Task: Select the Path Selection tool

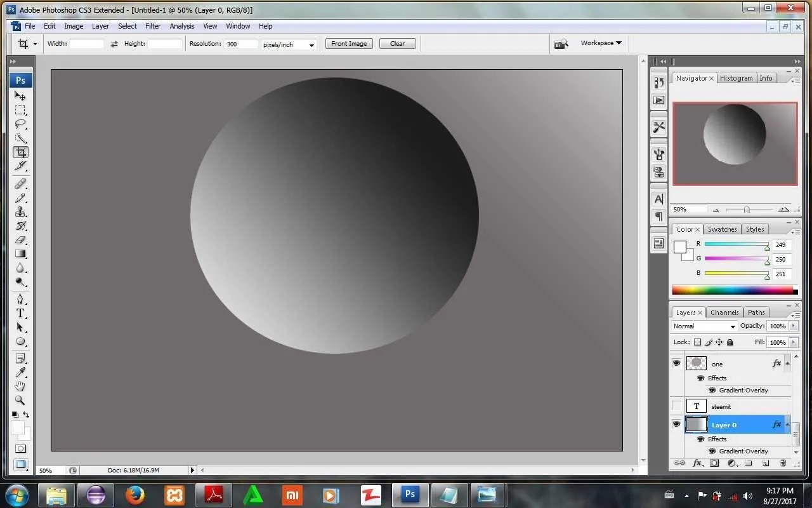Action: click(20, 327)
